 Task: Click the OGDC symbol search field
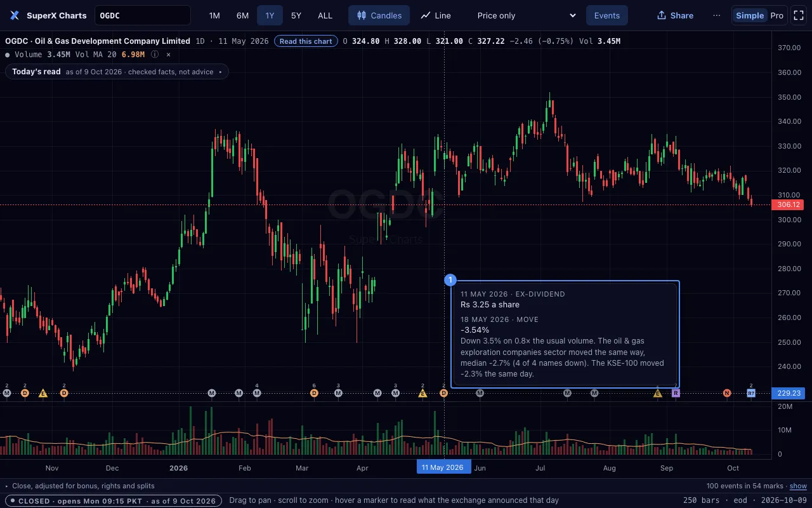point(142,15)
